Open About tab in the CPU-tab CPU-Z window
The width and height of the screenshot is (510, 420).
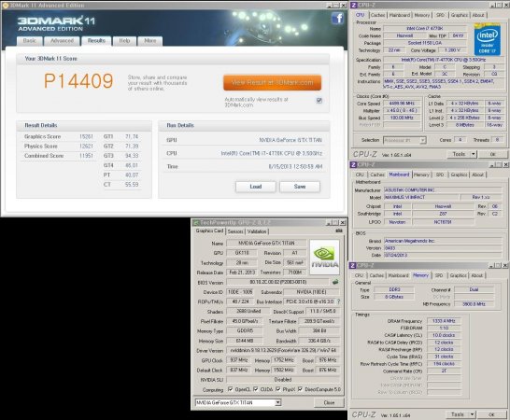[x=478, y=15]
